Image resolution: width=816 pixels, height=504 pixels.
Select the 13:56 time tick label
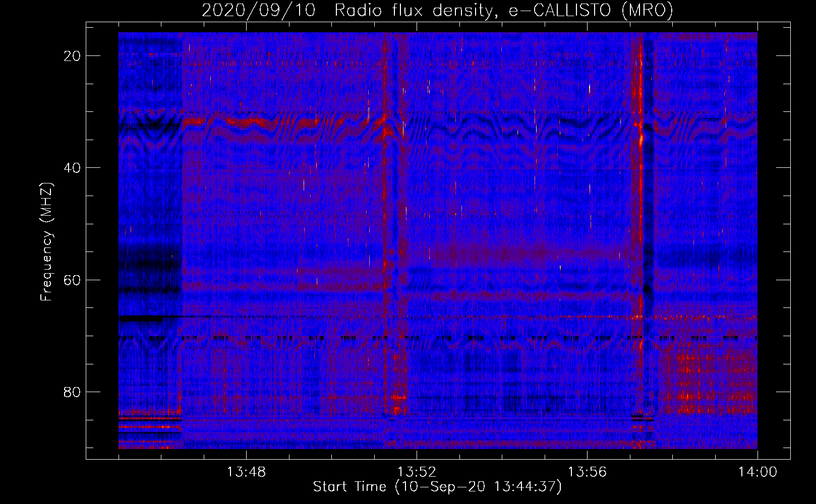pyautogui.click(x=588, y=472)
